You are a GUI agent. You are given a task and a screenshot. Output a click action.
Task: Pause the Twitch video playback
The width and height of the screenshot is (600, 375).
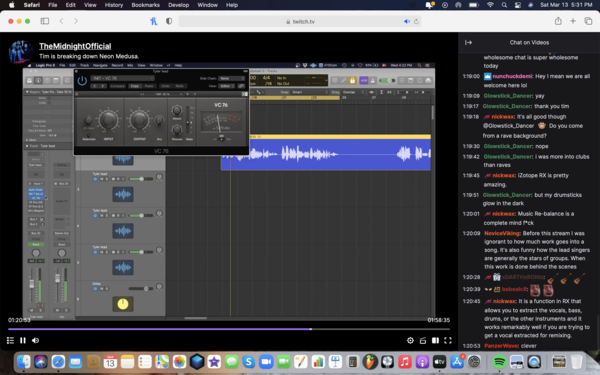click(x=23, y=340)
